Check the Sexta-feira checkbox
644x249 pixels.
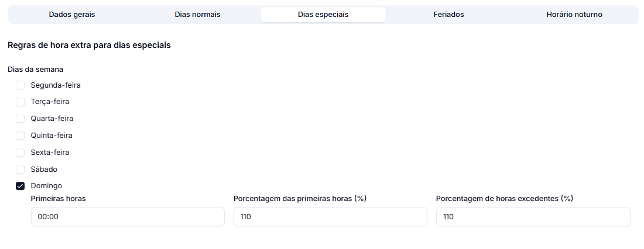tap(20, 153)
